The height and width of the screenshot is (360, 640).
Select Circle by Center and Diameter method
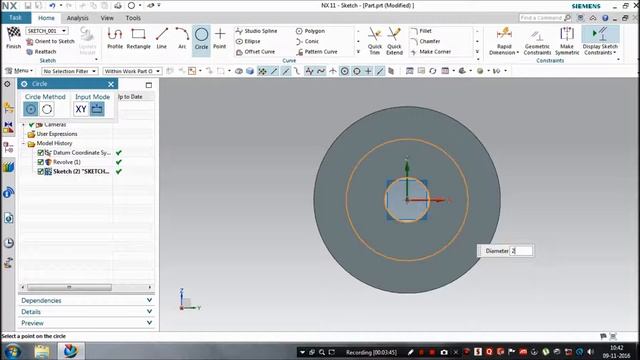click(31, 109)
